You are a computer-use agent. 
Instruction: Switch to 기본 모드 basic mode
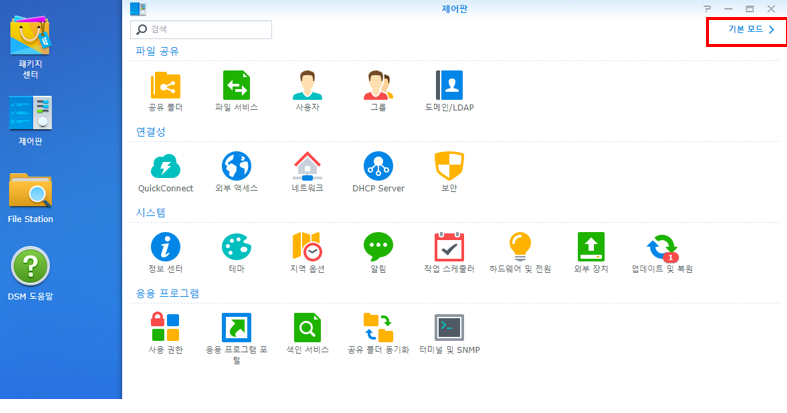pyautogui.click(x=751, y=30)
